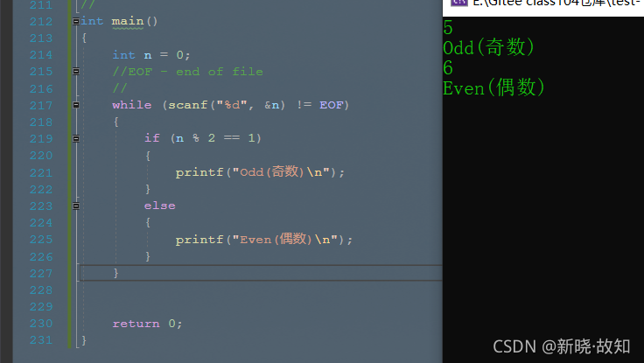The width and height of the screenshot is (644, 363).
Task: Click the closing brace of main on line 231
Action: point(84,340)
